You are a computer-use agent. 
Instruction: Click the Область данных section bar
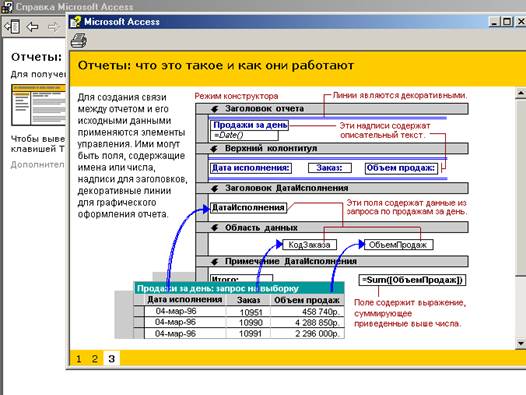click(x=332, y=228)
